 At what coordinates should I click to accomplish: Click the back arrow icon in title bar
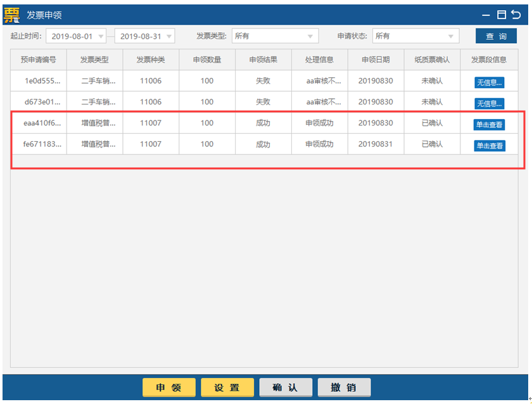(516, 15)
